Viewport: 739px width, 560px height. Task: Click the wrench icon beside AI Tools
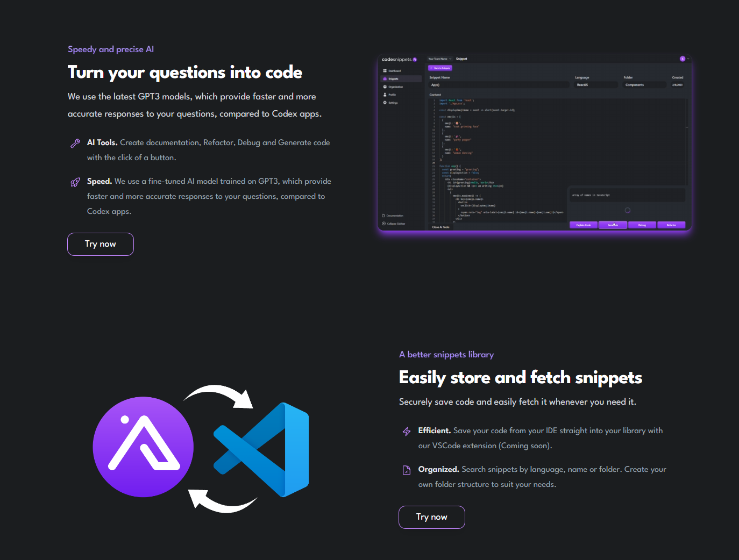point(75,143)
